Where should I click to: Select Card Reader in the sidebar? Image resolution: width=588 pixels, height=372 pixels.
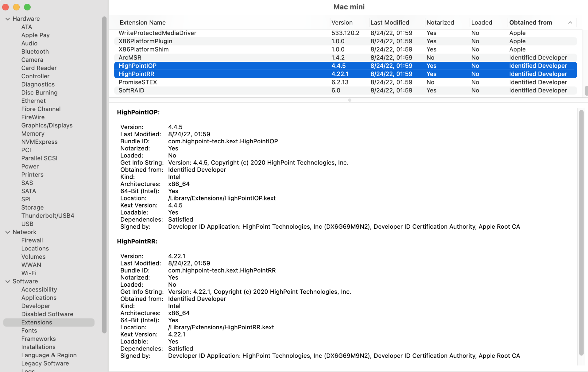[x=39, y=68]
